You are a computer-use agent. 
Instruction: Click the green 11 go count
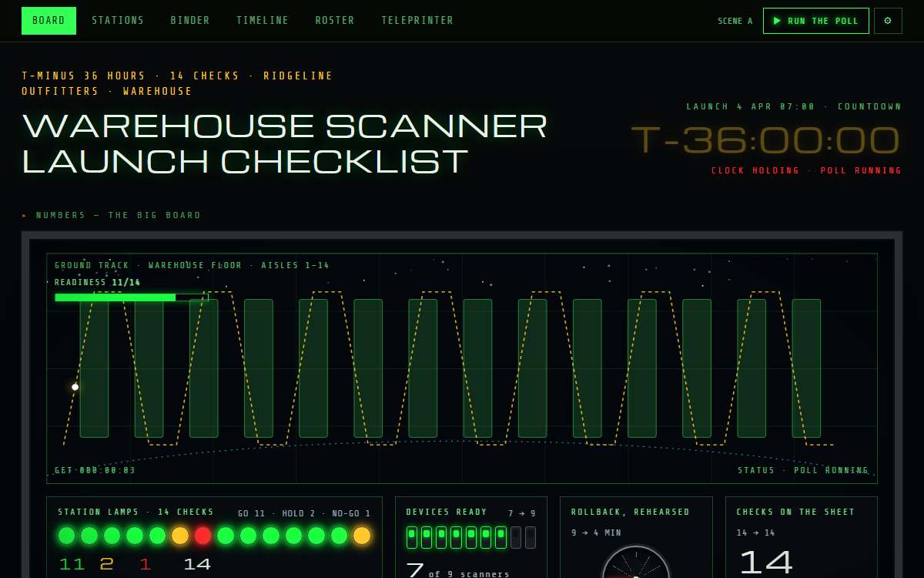click(72, 565)
